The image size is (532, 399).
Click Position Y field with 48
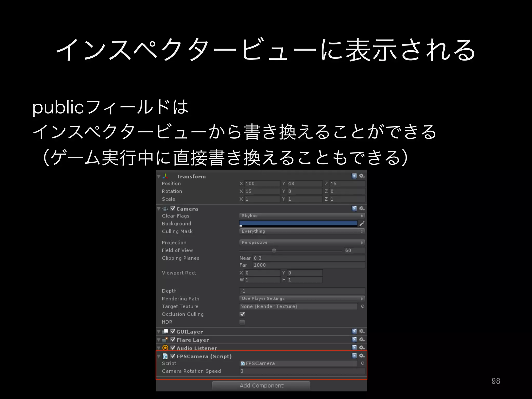(x=305, y=183)
